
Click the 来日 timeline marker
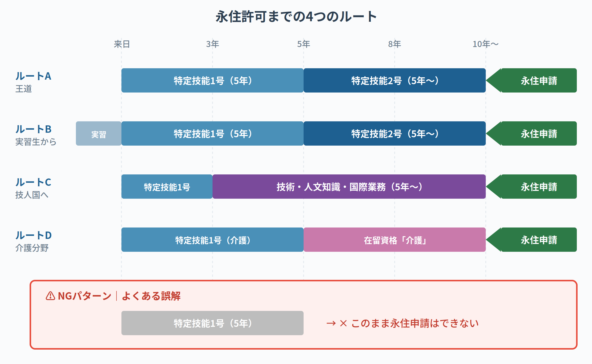(122, 44)
